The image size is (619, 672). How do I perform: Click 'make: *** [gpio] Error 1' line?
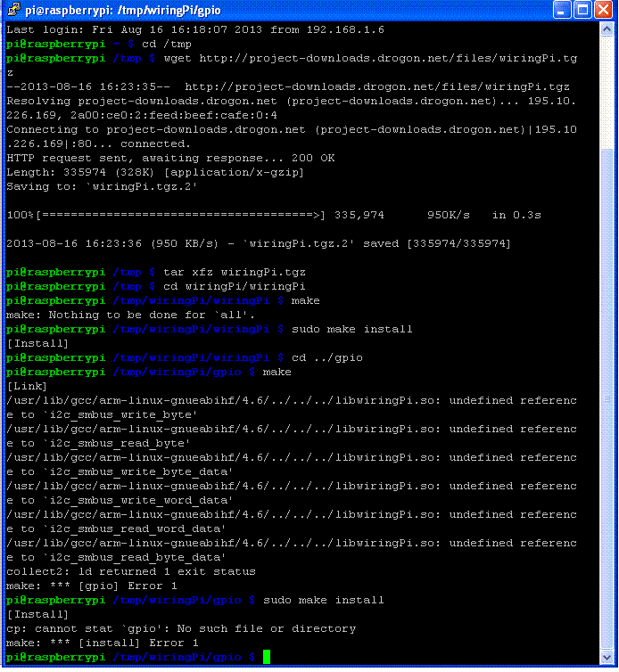pos(91,586)
